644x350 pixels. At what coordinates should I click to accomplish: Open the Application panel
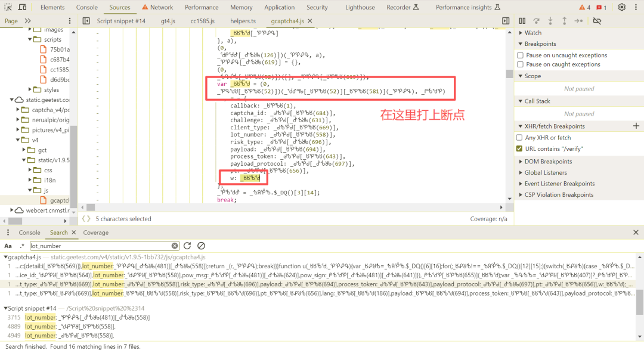click(279, 7)
